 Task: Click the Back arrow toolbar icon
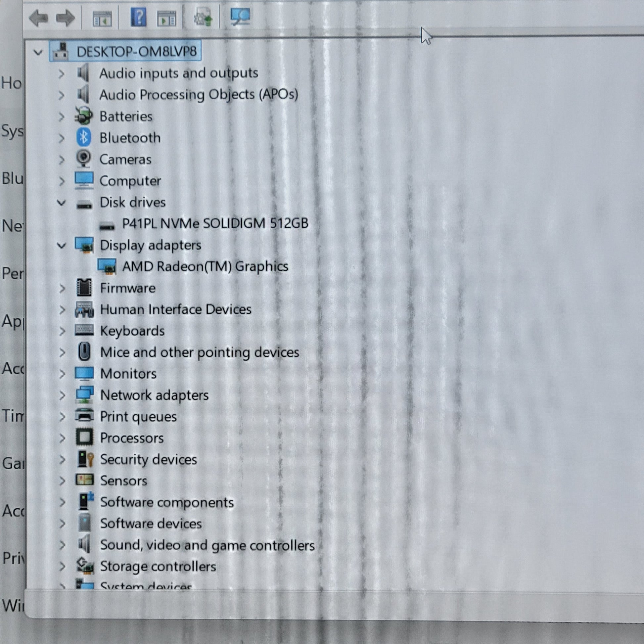[38, 18]
